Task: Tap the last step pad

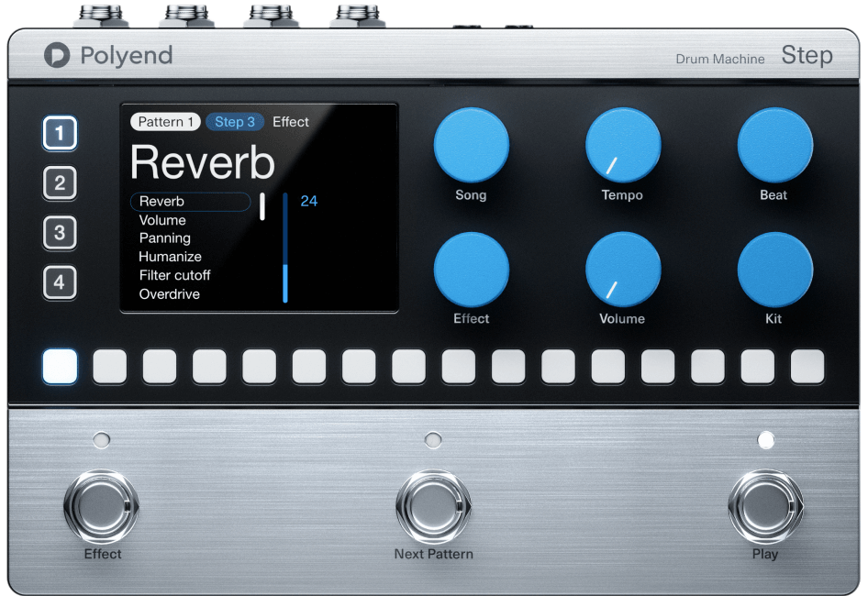Action: coord(807,367)
